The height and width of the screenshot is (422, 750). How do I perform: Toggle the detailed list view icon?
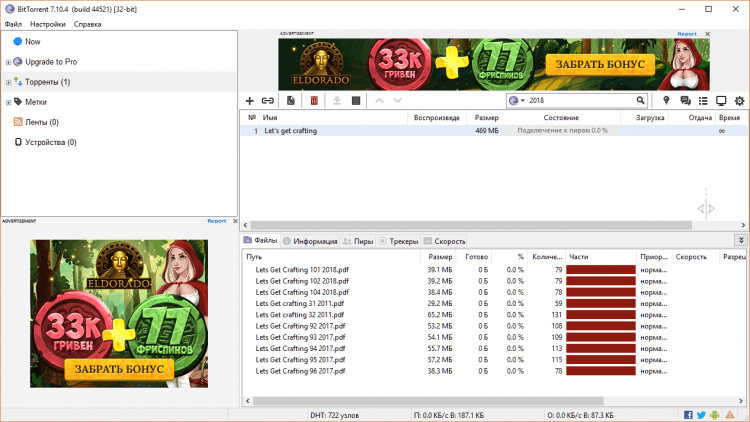[x=703, y=101]
